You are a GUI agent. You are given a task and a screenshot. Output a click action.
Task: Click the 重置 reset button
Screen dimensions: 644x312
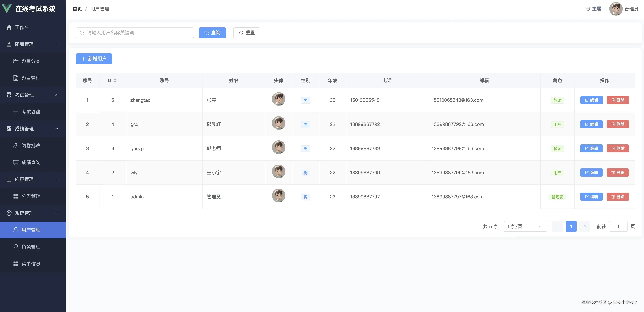click(246, 33)
